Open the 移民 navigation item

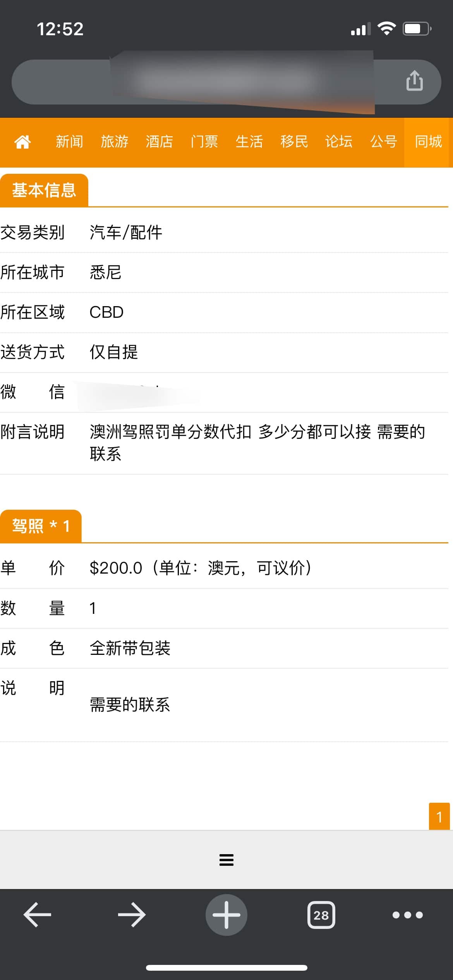[293, 142]
